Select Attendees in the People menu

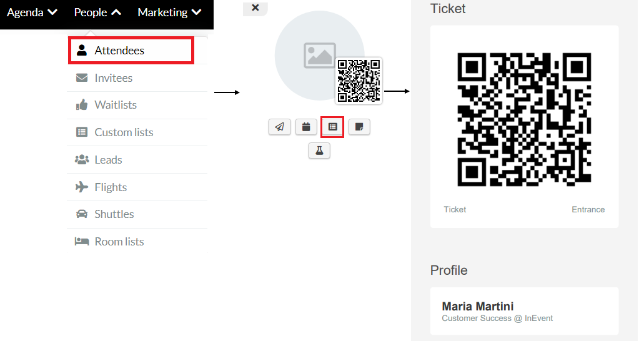[x=131, y=51]
